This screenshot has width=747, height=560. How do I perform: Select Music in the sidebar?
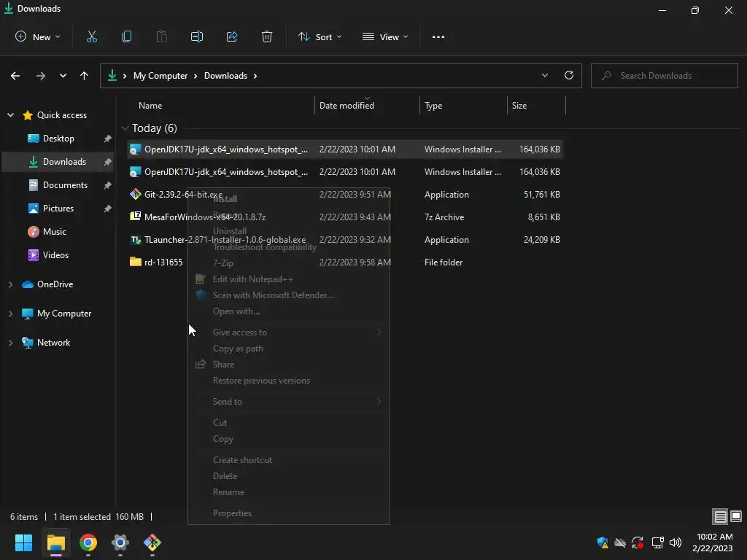point(54,232)
